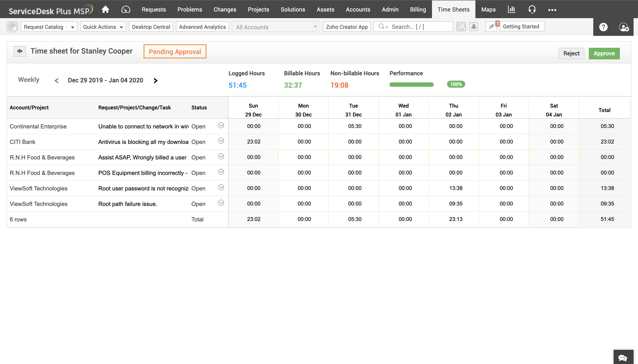The width and height of the screenshot is (638, 364).
Task: Switch to the Time Sheets tab
Action: point(453,9)
